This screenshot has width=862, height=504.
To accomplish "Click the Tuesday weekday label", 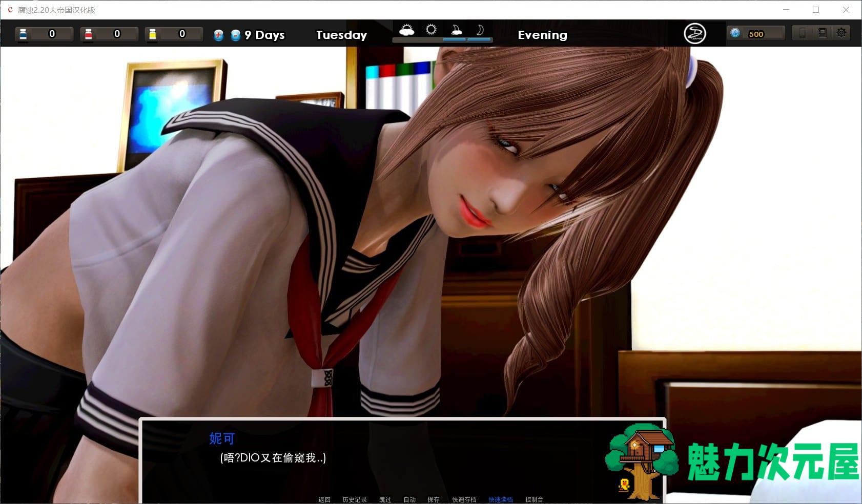I will pos(341,35).
